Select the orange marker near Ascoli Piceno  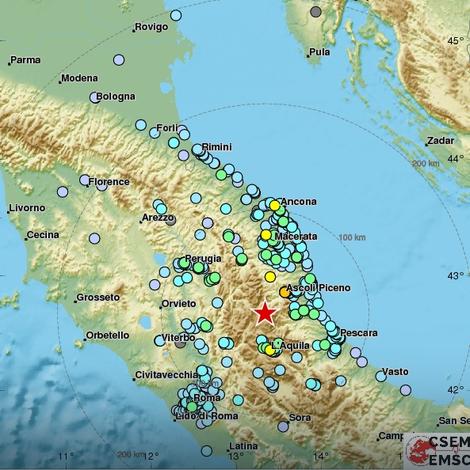[284, 292]
